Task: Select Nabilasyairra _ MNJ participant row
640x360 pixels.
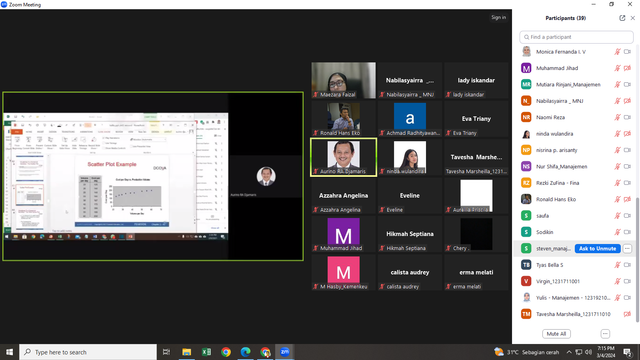Action: [x=576, y=101]
